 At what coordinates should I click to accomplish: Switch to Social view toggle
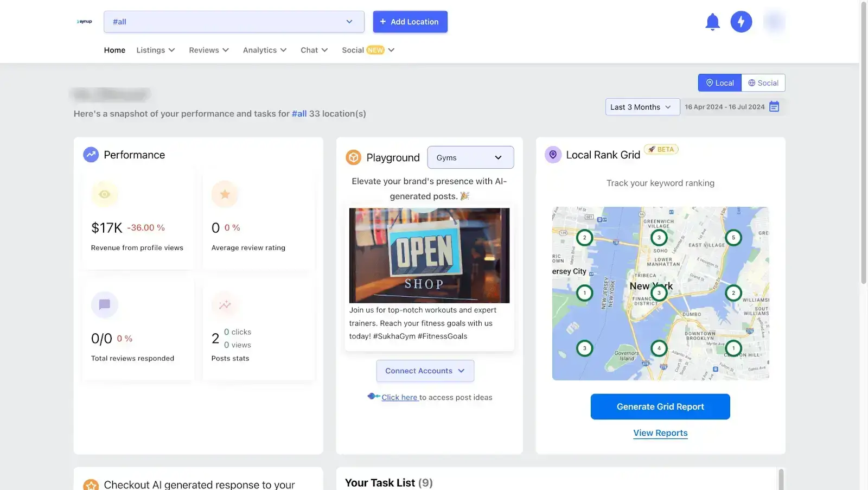[x=763, y=82]
